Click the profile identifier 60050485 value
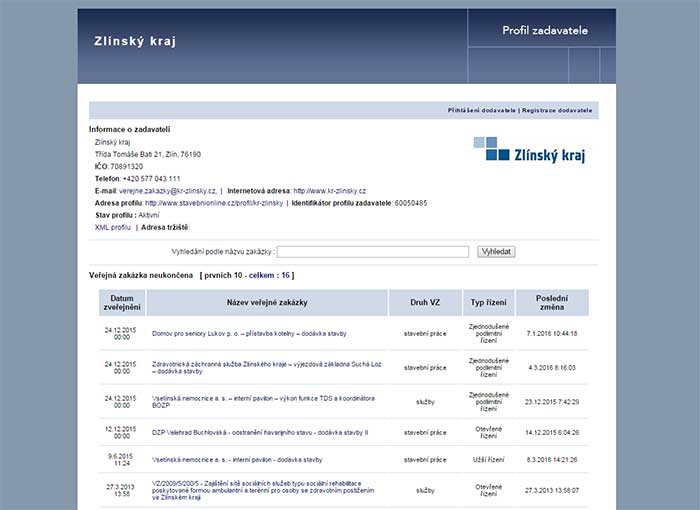 tap(411, 203)
